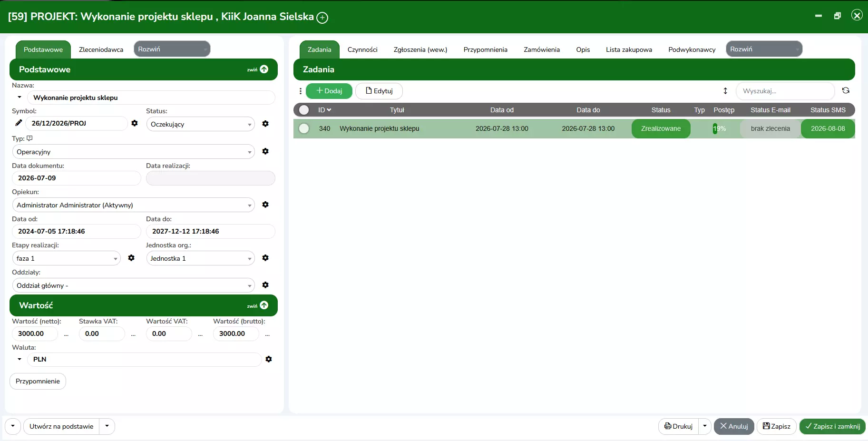868x441 pixels.
Task: Click the Zapisz button
Action: click(777, 426)
